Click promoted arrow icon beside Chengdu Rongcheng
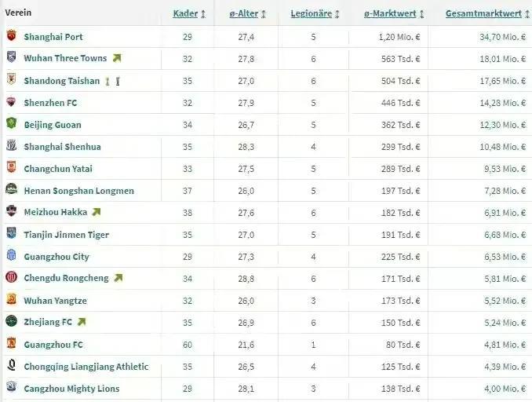This screenshot has height=402, width=532. click(118, 278)
